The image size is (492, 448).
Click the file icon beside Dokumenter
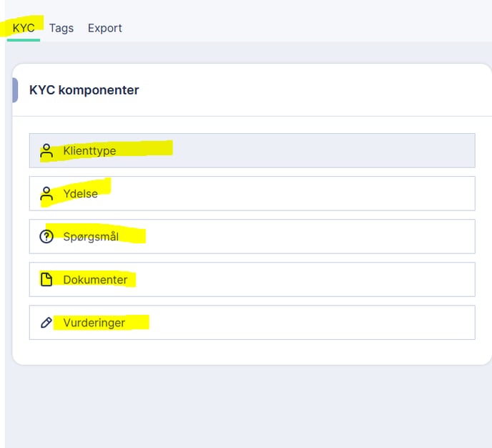(x=46, y=280)
